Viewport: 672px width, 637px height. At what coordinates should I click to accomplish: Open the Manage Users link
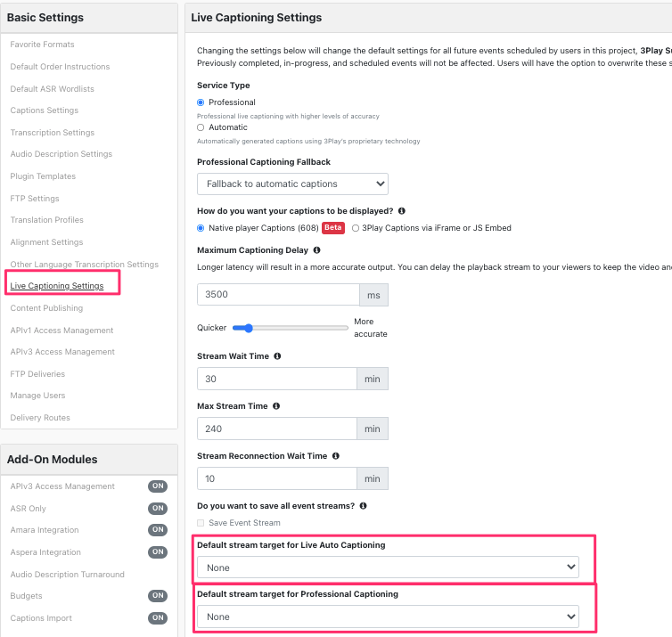click(x=37, y=396)
